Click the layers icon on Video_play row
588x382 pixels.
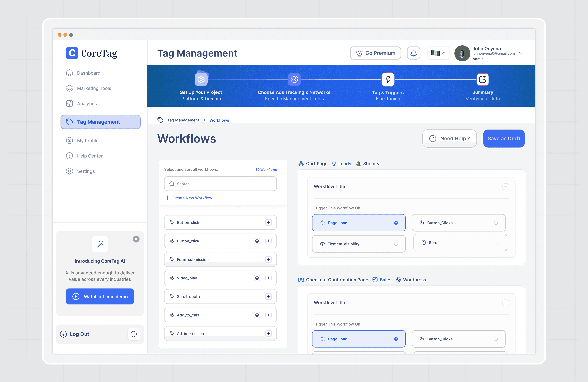257,278
